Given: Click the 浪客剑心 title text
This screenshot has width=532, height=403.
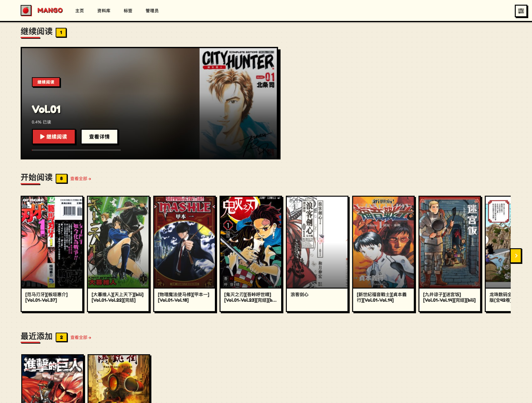Looking at the screenshot, I should pyautogui.click(x=299, y=295).
